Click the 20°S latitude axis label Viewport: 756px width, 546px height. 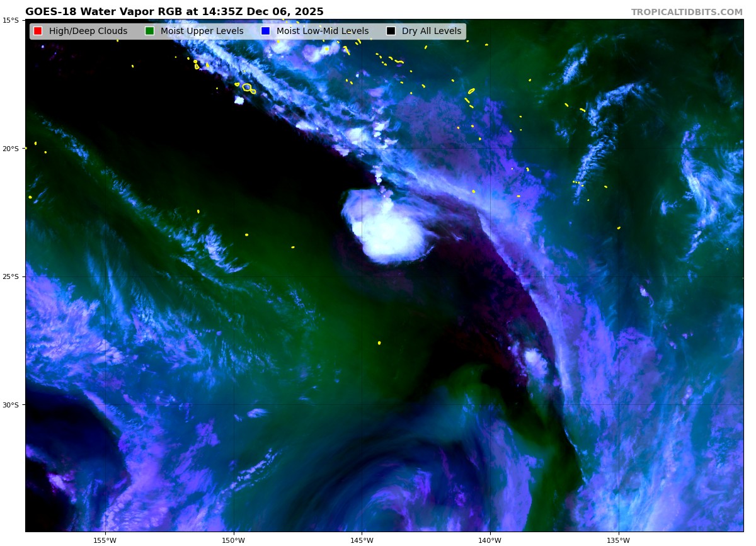pos(10,149)
